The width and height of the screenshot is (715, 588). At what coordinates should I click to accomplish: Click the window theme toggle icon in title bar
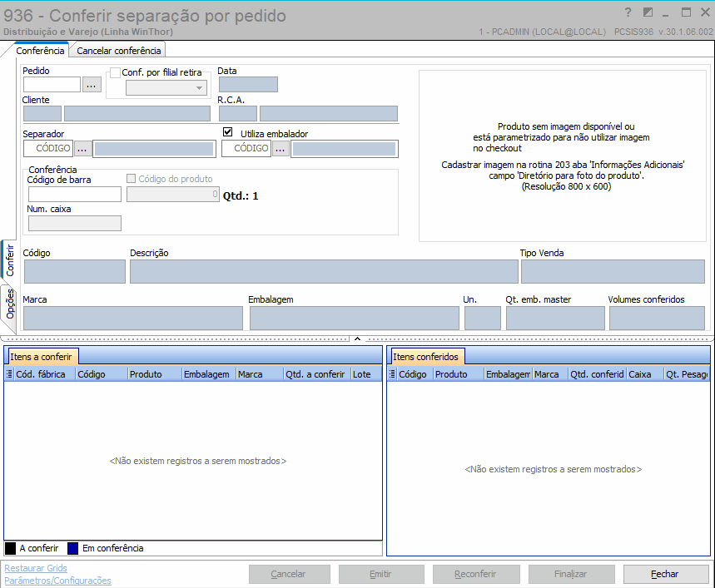click(x=648, y=12)
